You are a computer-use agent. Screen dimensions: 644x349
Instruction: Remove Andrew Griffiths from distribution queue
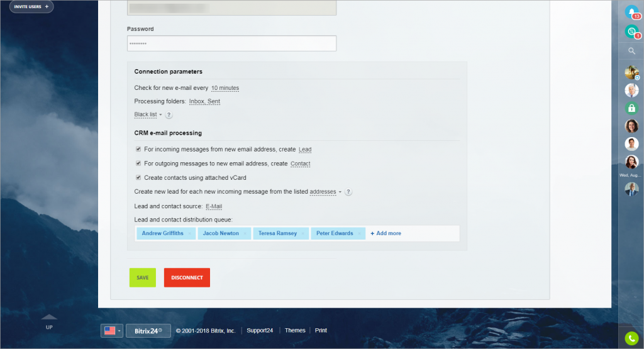(189, 233)
